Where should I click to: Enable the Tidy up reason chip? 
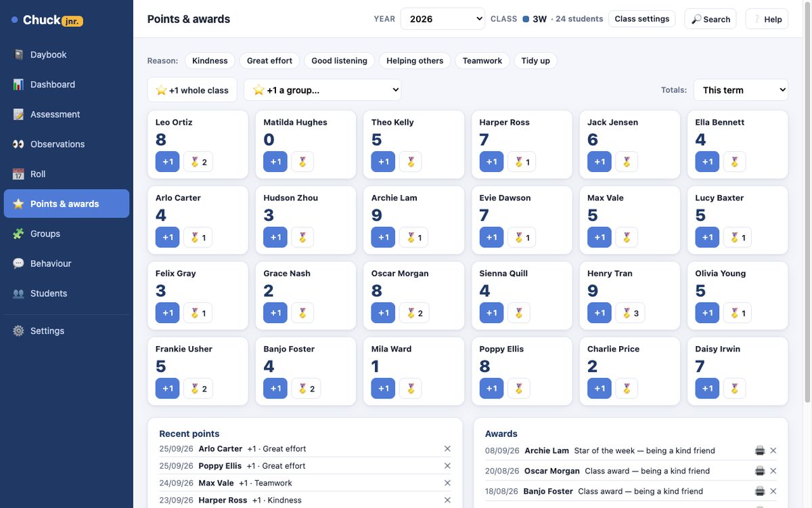(x=536, y=61)
